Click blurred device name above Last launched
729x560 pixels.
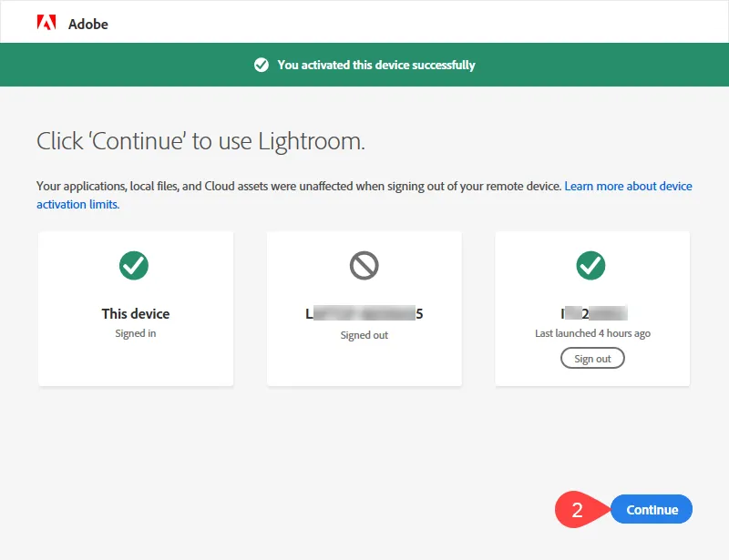point(594,314)
